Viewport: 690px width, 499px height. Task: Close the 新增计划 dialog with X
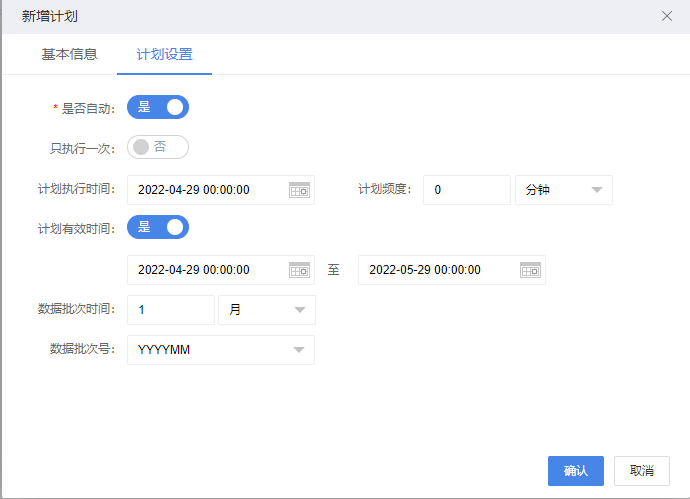(667, 16)
